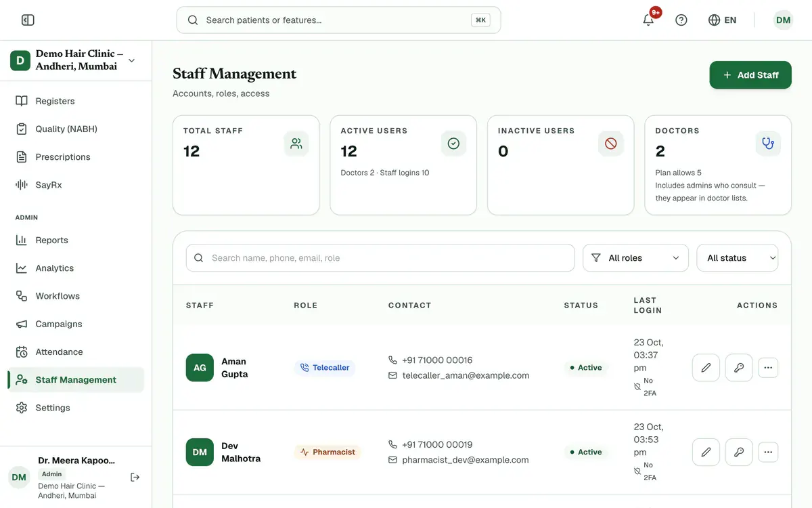Click Active status badge for Dev Malhotra
The height and width of the screenshot is (508, 812).
click(x=586, y=452)
